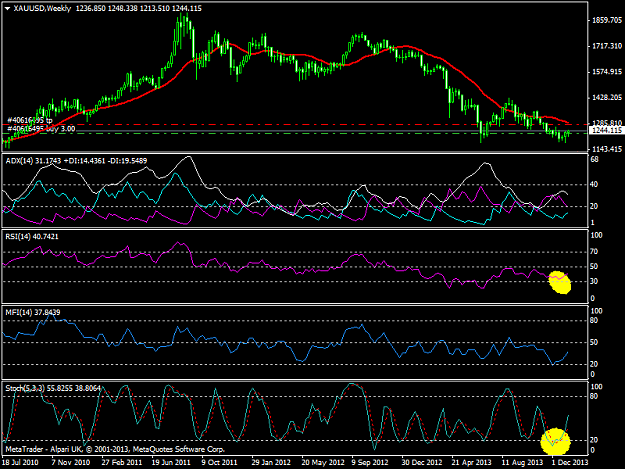Click the 1717.310 price scale label
Image resolution: width=625 pixels, height=469 pixels.
click(x=607, y=46)
